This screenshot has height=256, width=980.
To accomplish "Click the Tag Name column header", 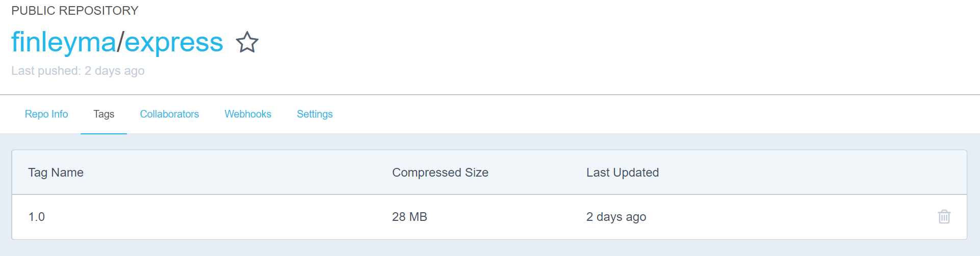I will pyautogui.click(x=56, y=173).
